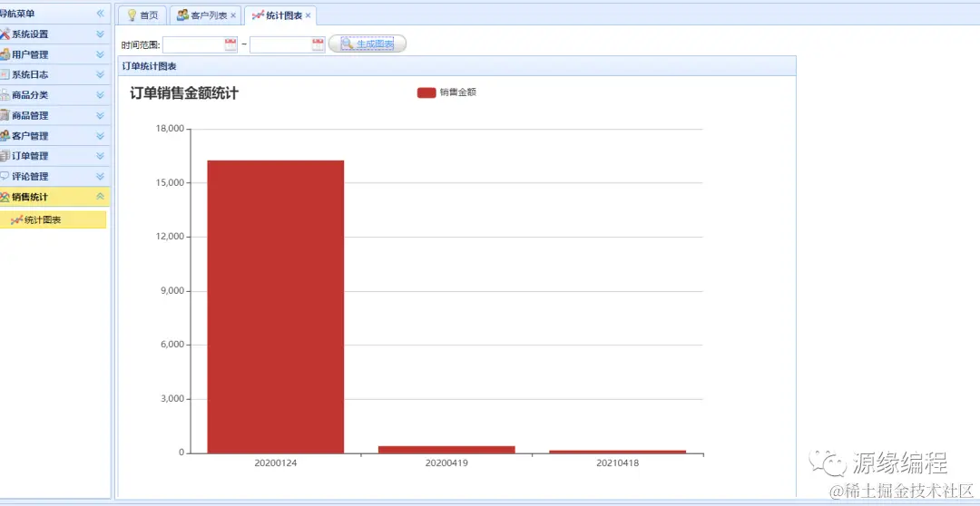Expand the 系统设置 accordion section
Image resolution: width=980 pixels, height=506 pixels.
(x=100, y=34)
